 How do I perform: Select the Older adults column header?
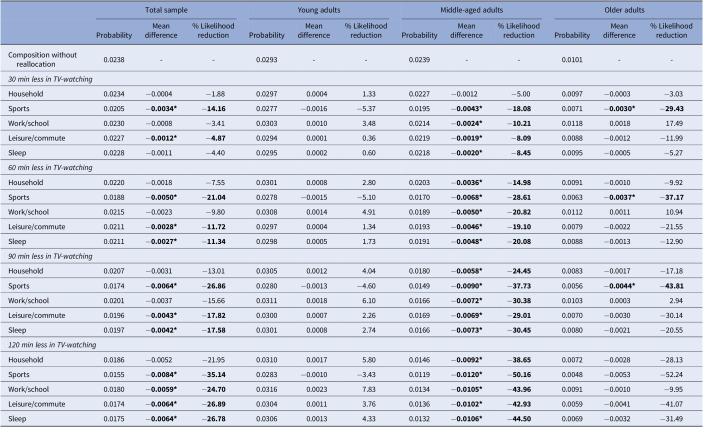(x=624, y=10)
